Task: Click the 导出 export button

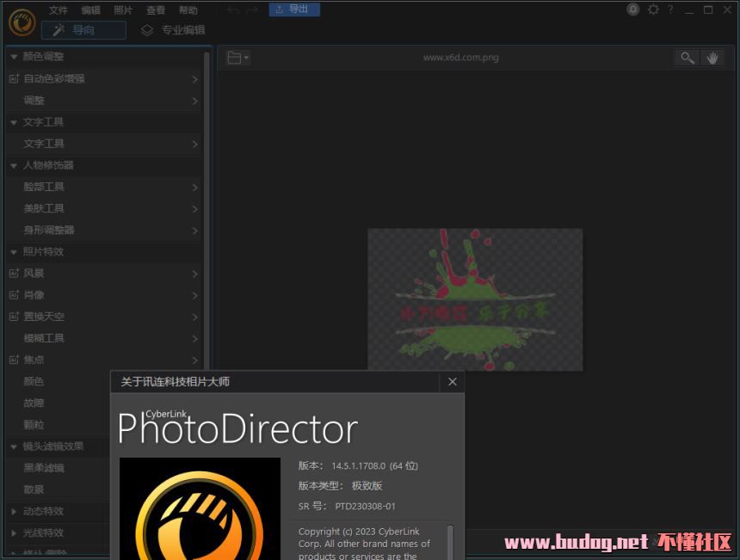Action: pyautogui.click(x=294, y=9)
